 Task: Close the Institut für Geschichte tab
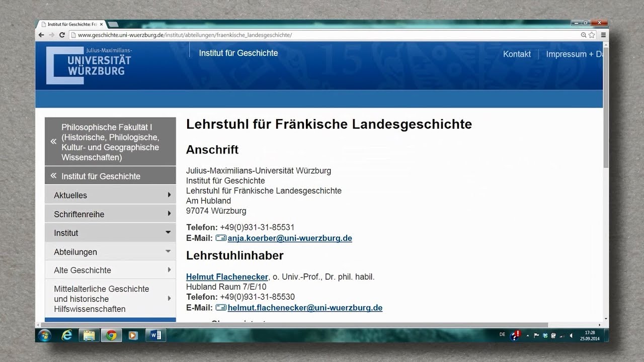tap(101, 24)
